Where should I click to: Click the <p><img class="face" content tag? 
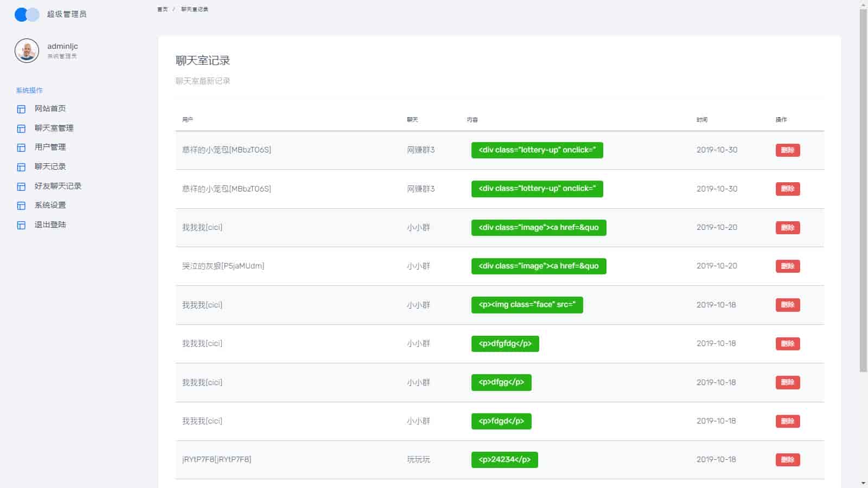tap(527, 305)
